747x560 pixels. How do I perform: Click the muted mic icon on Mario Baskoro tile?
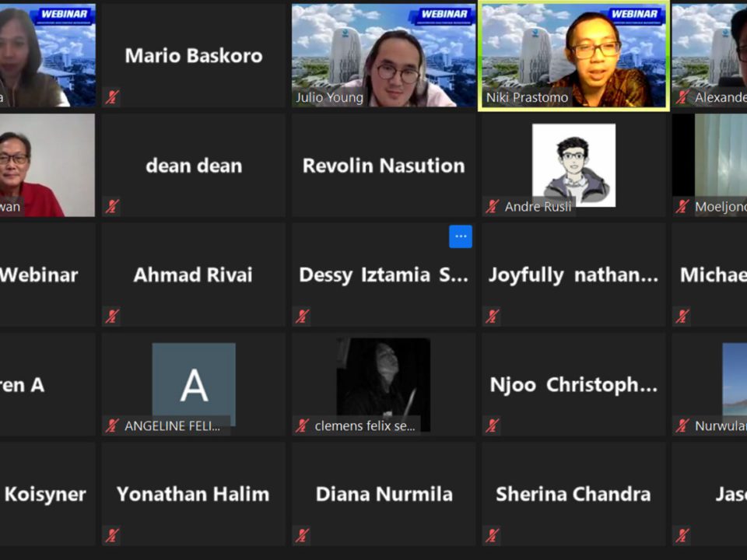112,97
